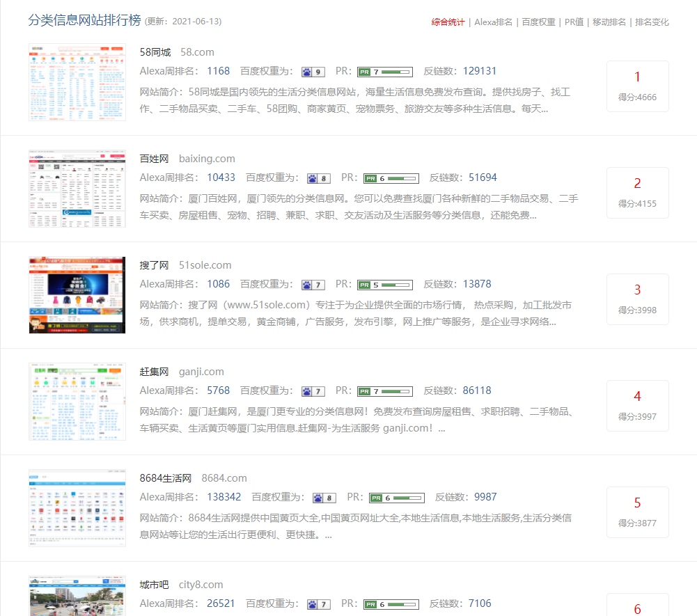This screenshot has width=697, height=616.
Task: Open the 搜了网 site title link
Action: coord(155,265)
